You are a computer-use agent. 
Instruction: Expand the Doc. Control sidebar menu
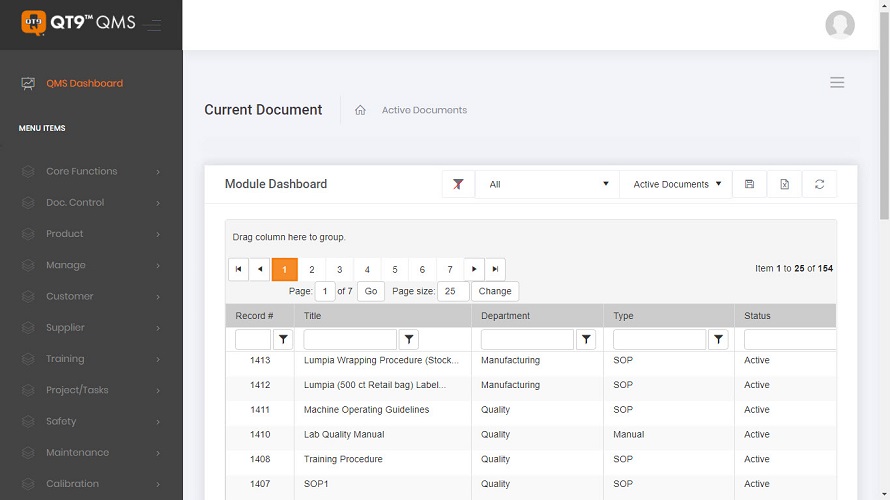pyautogui.click(x=90, y=202)
